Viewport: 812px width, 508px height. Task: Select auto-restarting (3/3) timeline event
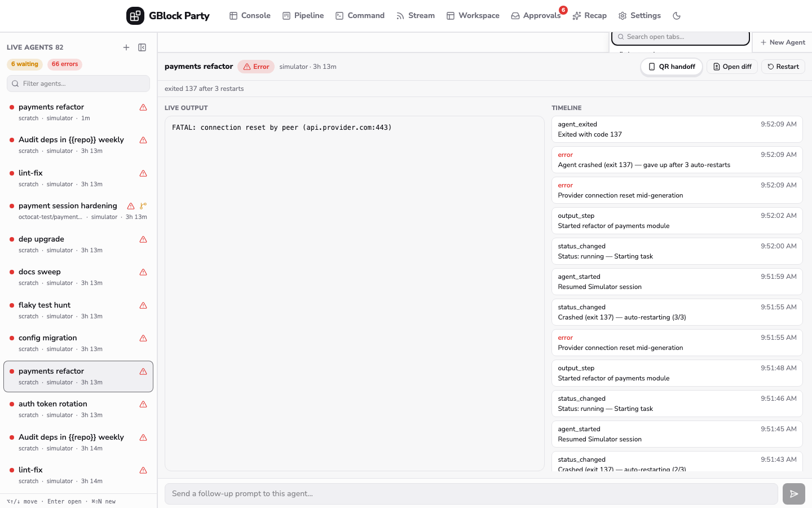point(677,312)
